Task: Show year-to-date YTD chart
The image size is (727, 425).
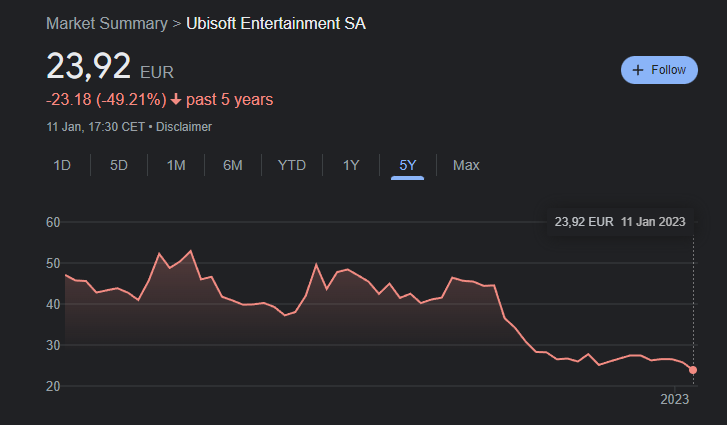Action: 292,165
